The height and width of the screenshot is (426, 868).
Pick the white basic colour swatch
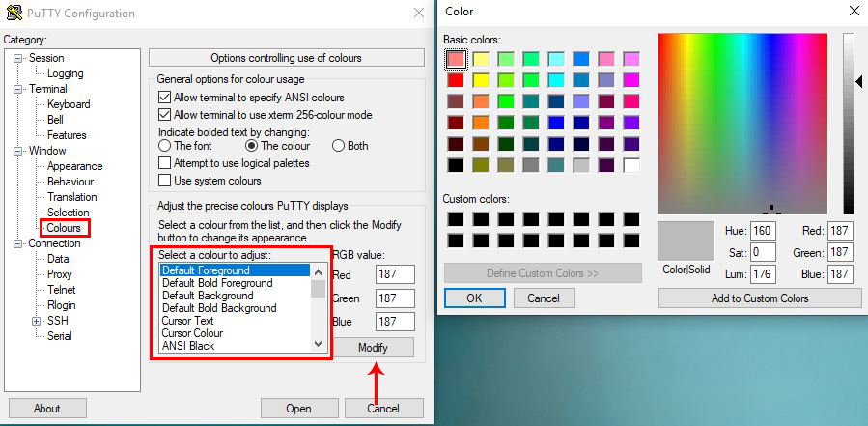click(631, 165)
